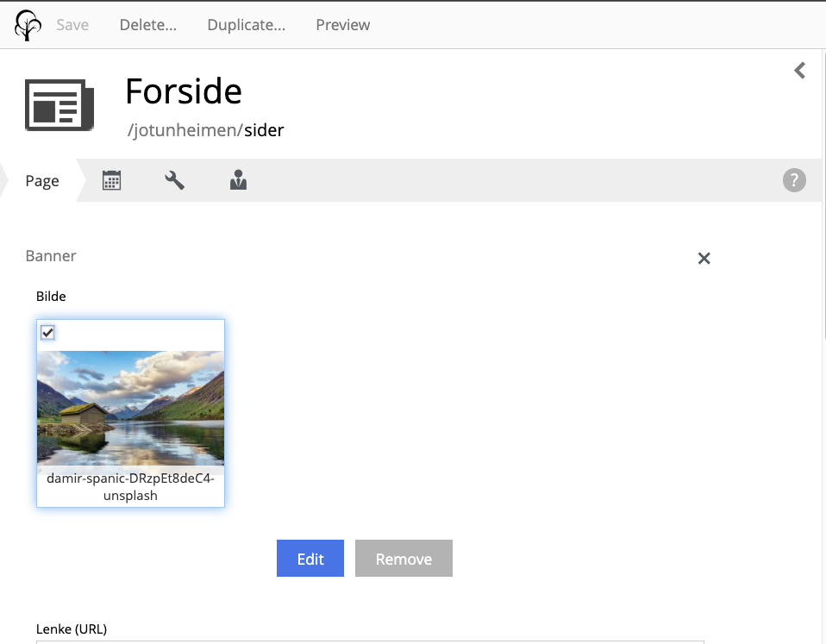
Task: Remove the Banner section with the X
Action: click(x=704, y=258)
